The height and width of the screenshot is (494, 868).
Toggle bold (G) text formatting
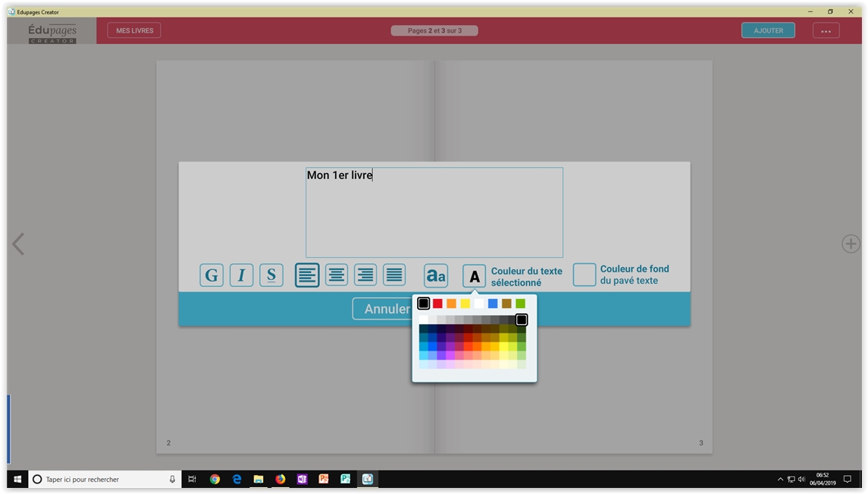tap(212, 275)
